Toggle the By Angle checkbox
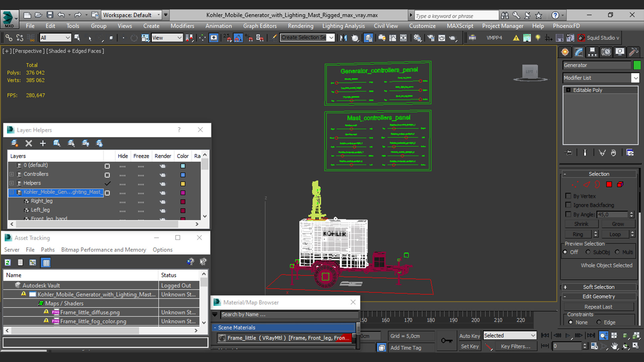 click(568, 214)
